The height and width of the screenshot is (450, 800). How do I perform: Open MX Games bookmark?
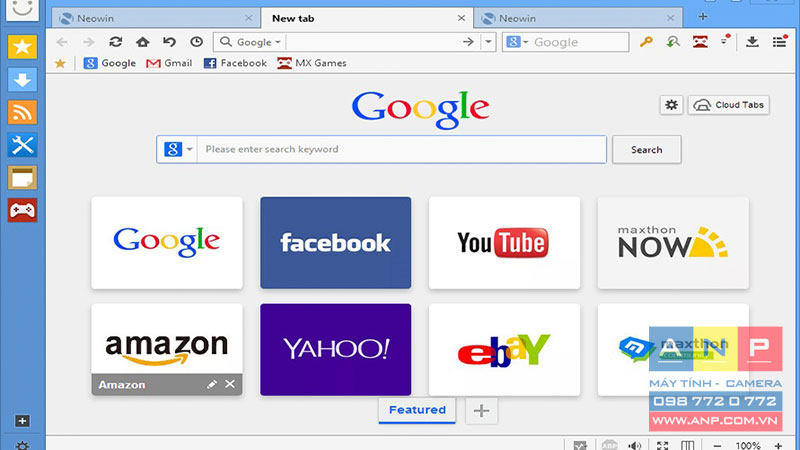pyautogui.click(x=312, y=63)
